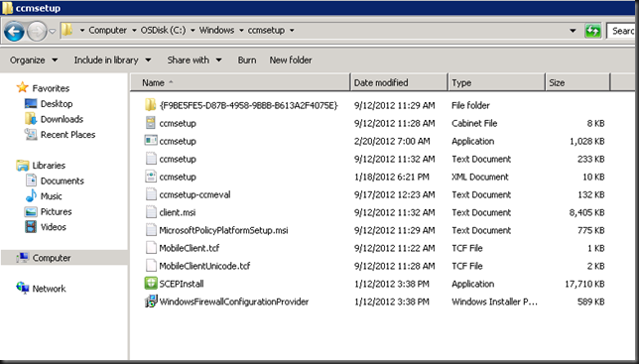The image size is (639, 364).
Task: Select Network in the navigation pane
Action: coord(49,289)
